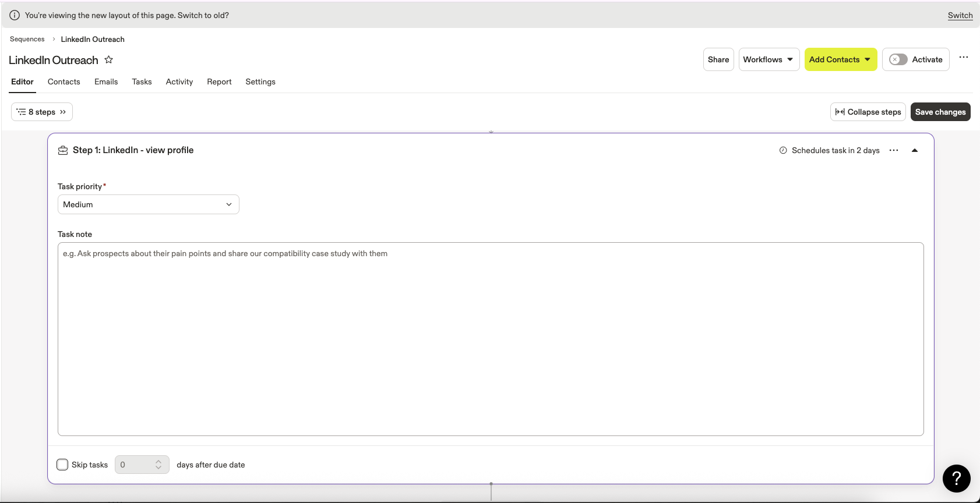The width and height of the screenshot is (980, 503).
Task: Open the Workflows dropdown
Action: click(x=769, y=59)
